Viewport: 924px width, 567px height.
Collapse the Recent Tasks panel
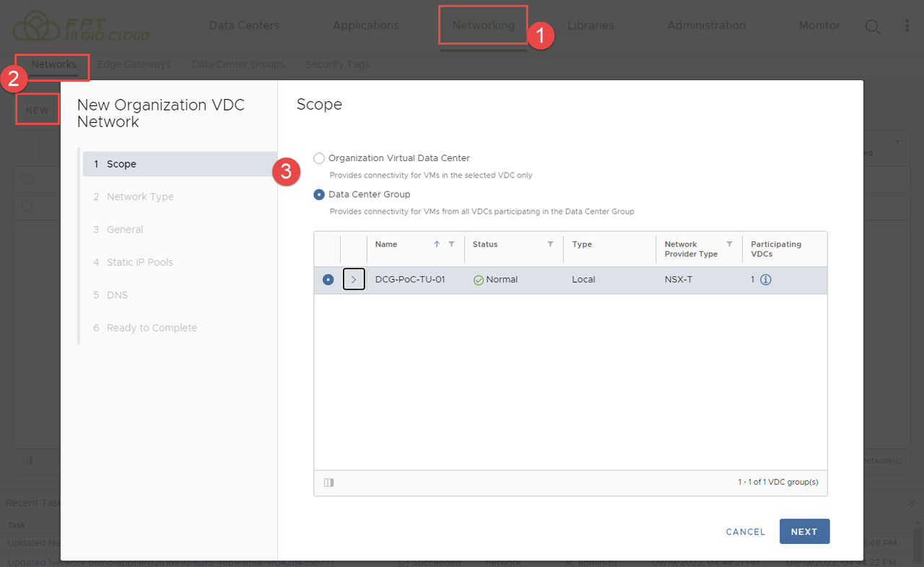(912, 503)
